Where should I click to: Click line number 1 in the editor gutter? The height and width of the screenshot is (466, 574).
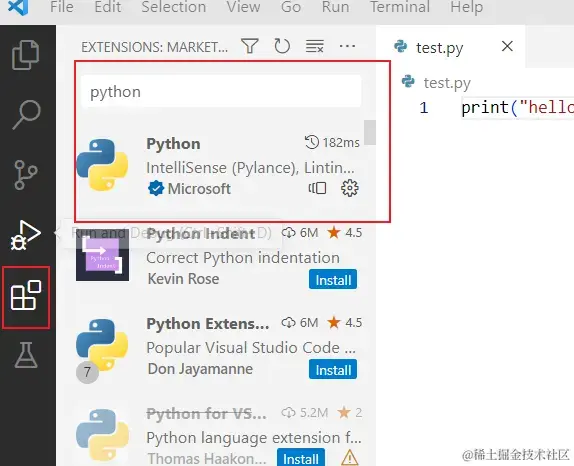tap(424, 108)
